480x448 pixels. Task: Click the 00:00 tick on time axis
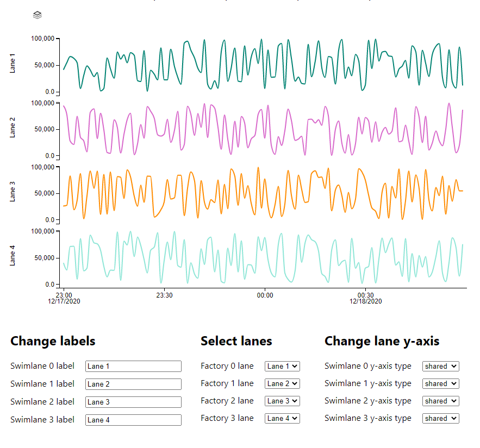point(265,295)
